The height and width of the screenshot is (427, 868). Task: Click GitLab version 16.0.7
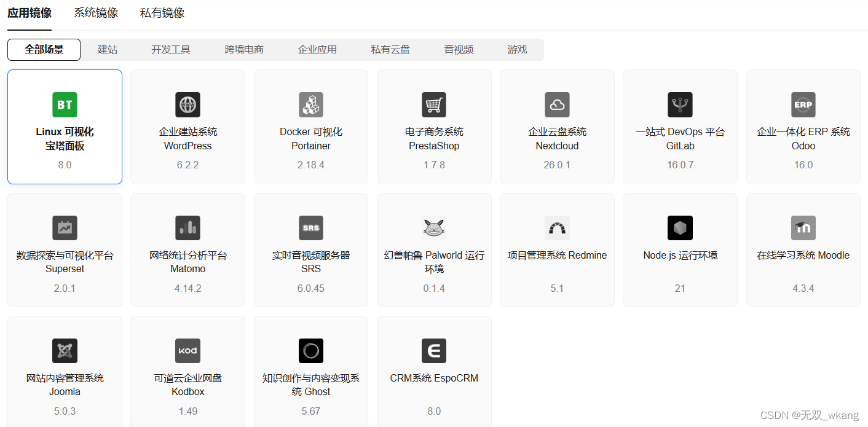[x=680, y=165]
